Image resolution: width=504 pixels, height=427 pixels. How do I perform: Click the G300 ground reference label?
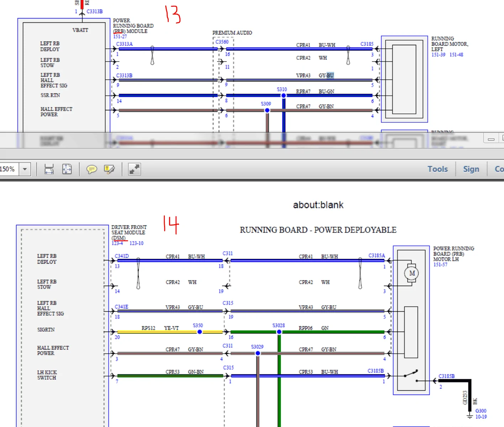coord(481,411)
